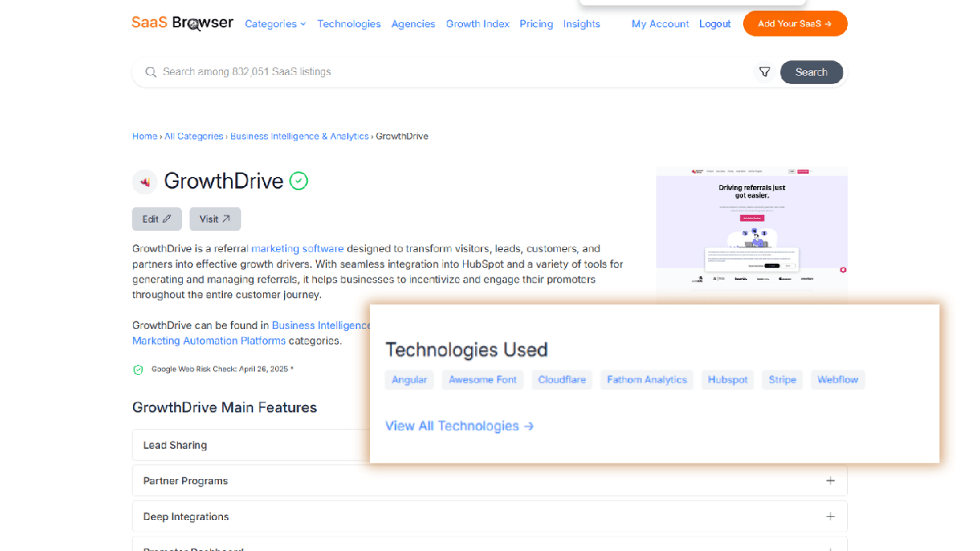Screen dimensions: 980x551
Task: Follow the View All Technologies link
Action: coord(459,426)
